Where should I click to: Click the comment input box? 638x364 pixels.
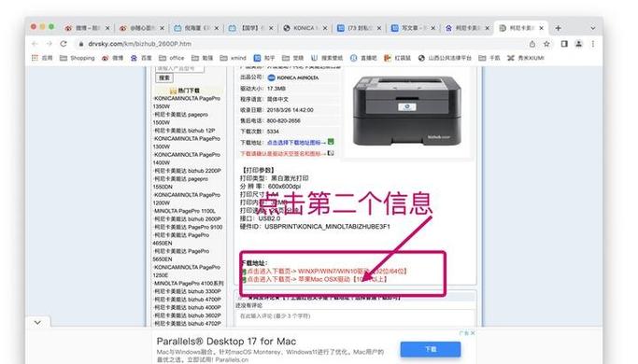tap(354, 316)
